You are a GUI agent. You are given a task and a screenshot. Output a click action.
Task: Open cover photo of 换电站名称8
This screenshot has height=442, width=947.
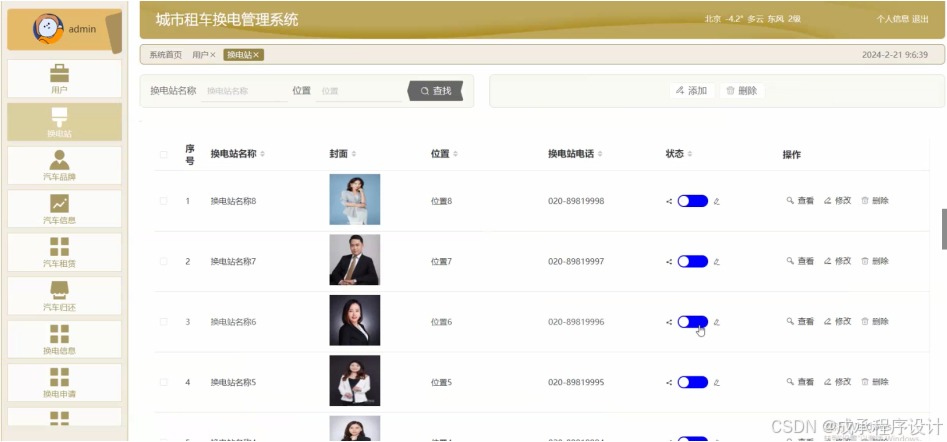pyautogui.click(x=355, y=199)
